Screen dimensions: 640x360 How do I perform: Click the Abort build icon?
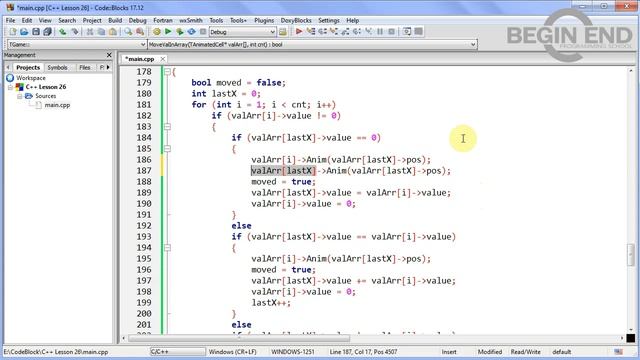[x=203, y=31]
